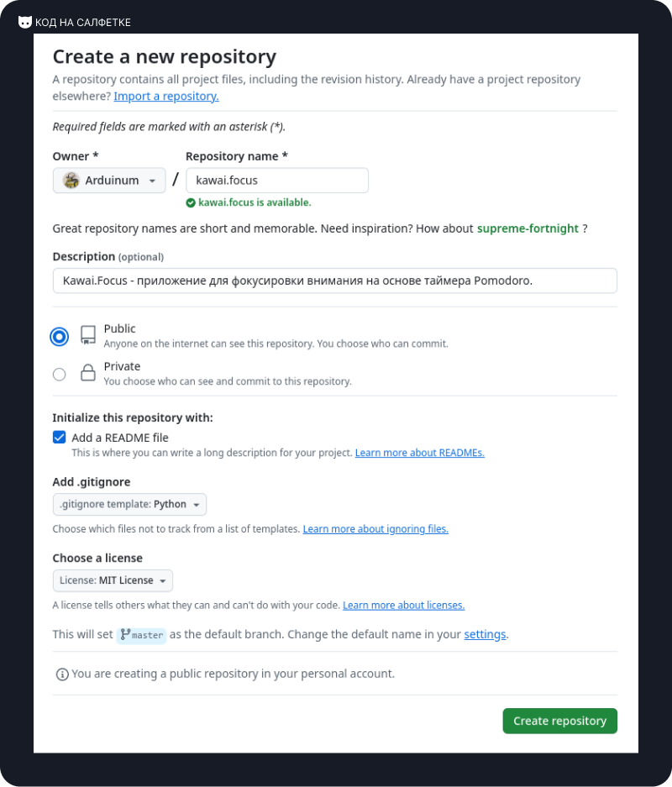This screenshot has height=787, width=672.
Task: Select the Public radio button
Action: click(x=60, y=336)
